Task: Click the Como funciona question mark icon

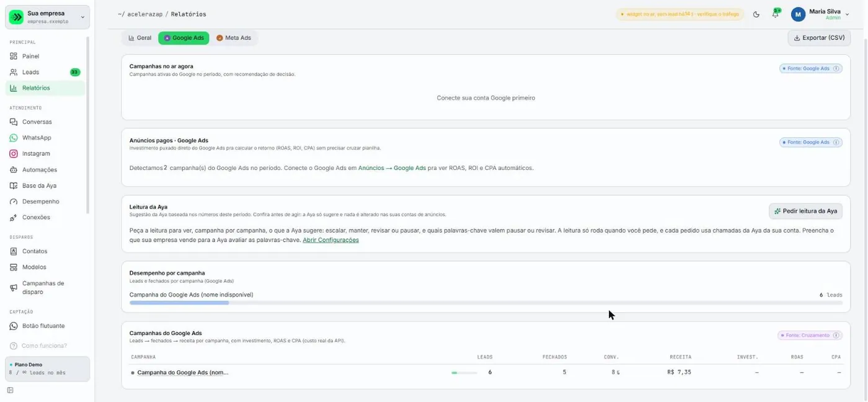Action: point(14,346)
